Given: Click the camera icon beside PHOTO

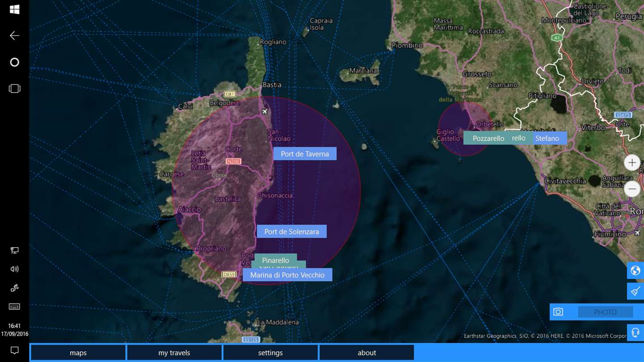Looking at the screenshot, I should pos(558,312).
